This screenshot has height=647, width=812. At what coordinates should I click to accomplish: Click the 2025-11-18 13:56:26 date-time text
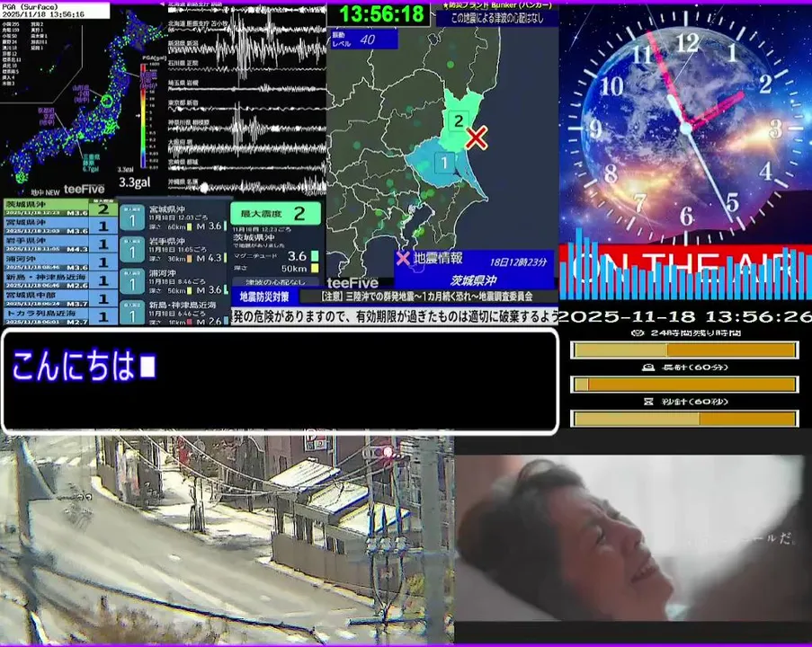tap(685, 316)
